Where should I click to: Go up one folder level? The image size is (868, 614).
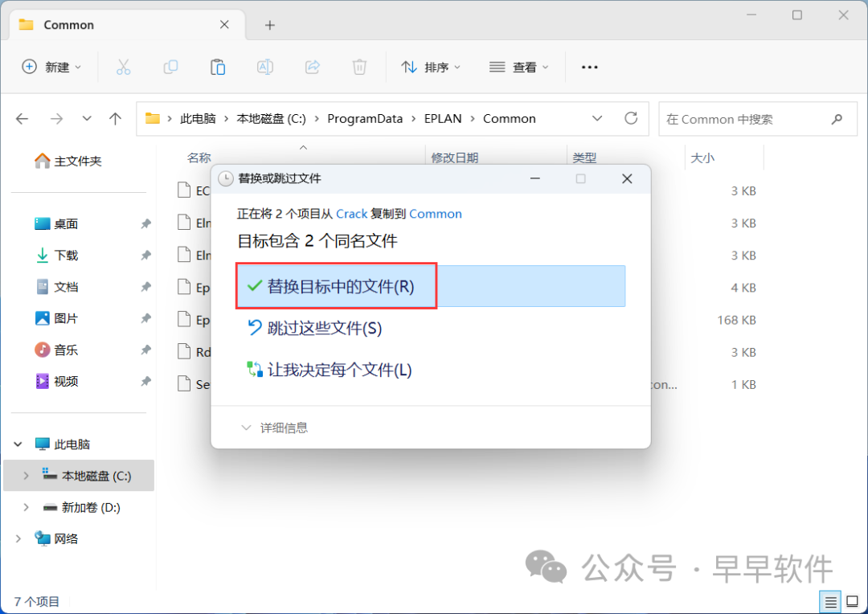116,119
